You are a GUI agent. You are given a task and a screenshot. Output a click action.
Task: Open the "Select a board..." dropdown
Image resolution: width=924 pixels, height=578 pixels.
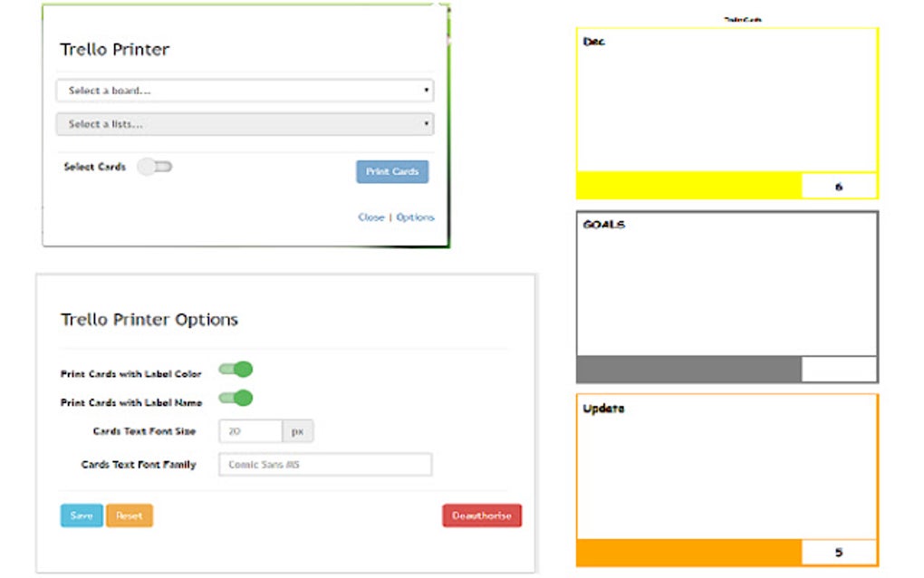(x=245, y=91)
